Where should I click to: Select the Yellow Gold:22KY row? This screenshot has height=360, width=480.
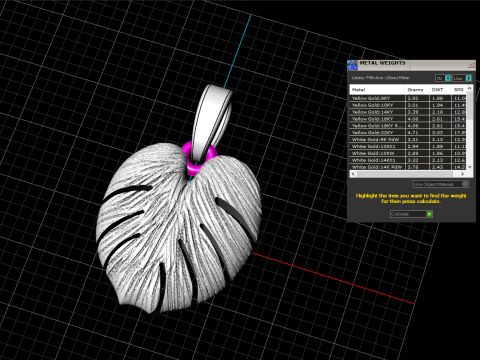pos(408,133)
